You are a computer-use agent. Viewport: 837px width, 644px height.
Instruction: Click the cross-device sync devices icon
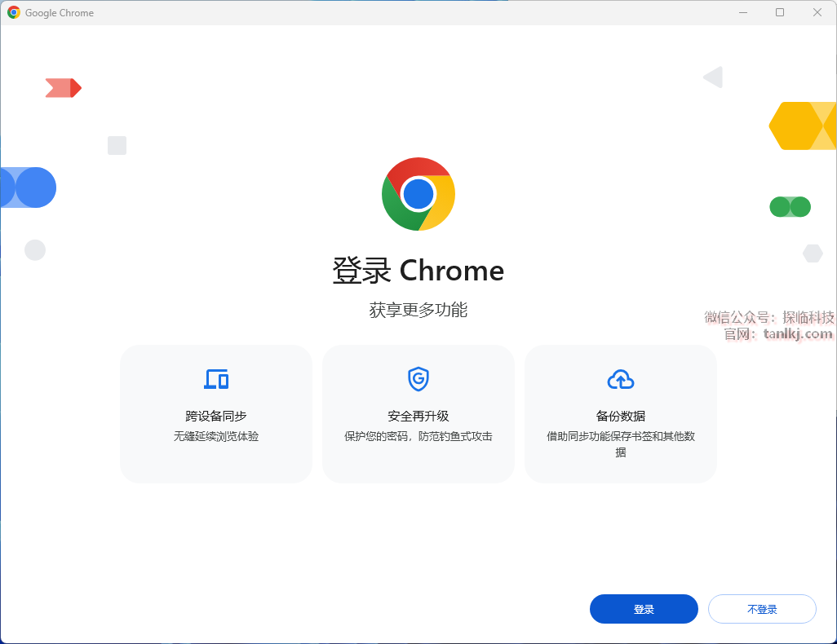pos(216,379)
